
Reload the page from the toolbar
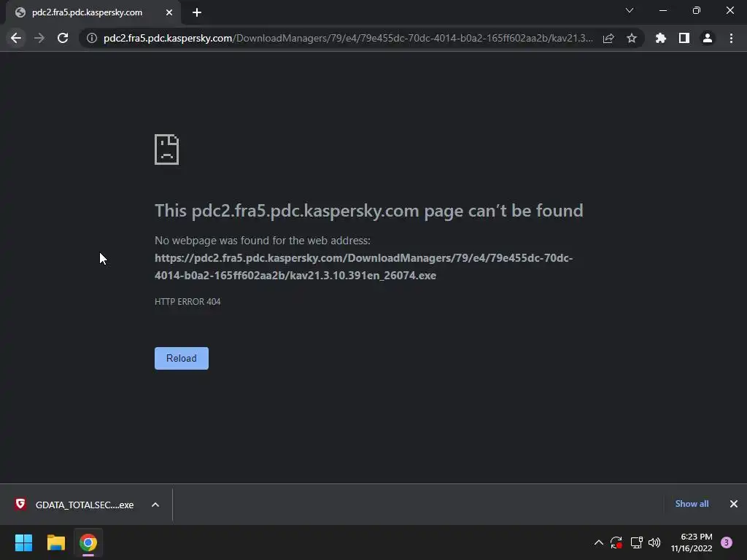tap(63, 38)
